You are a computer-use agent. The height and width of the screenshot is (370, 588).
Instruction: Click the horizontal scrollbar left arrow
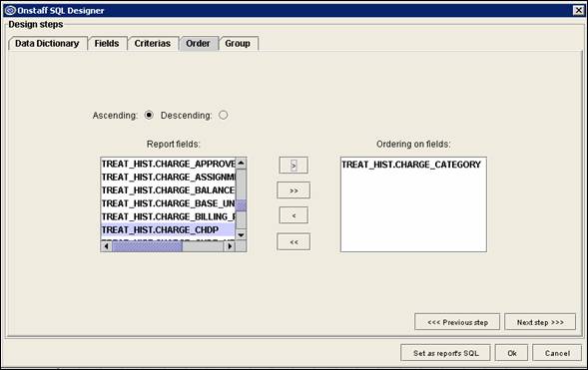pyautogui.click(x=107, y=246)
